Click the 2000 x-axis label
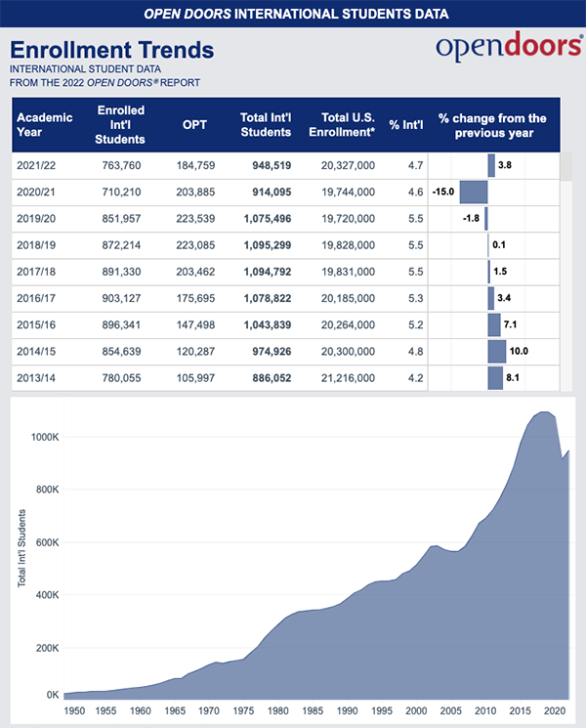 tap(416, 710)
